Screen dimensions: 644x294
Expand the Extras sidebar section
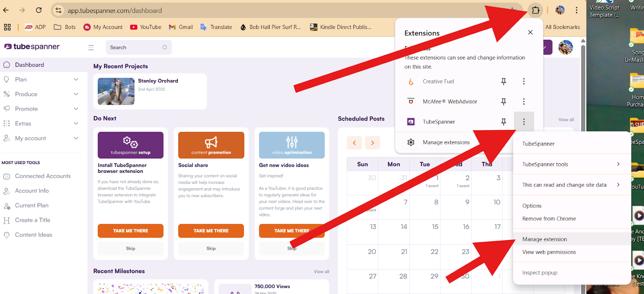(x=41, y=123)
